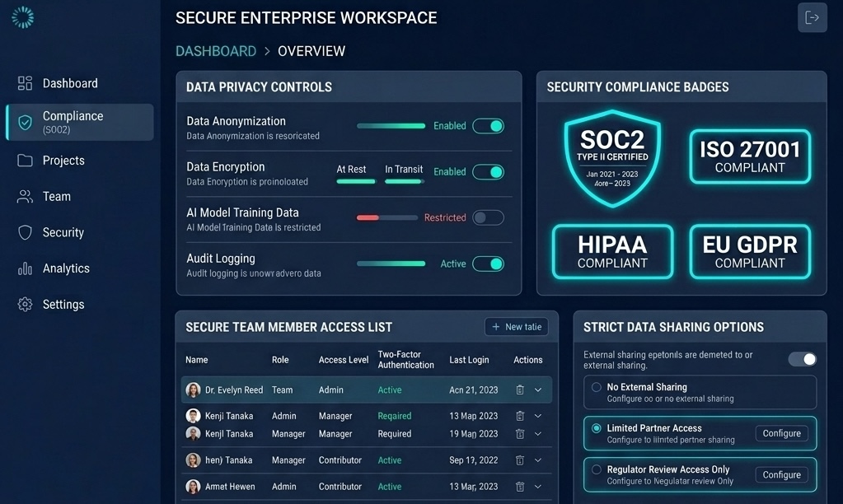843x504 pixels.
Task: Click the Audit Logging progress bar
Action: 391,264
